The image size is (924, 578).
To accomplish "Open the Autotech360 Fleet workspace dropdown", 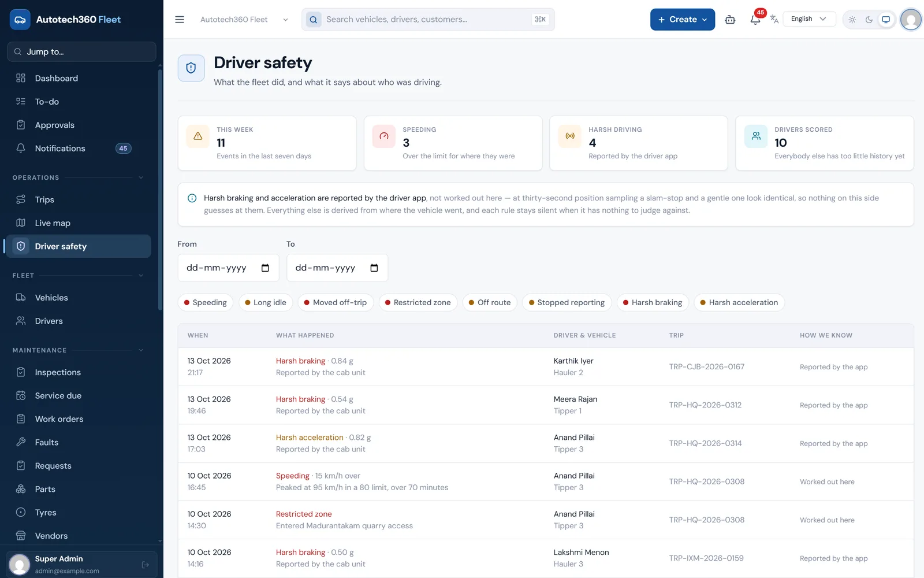I will (x=244, y=20).
